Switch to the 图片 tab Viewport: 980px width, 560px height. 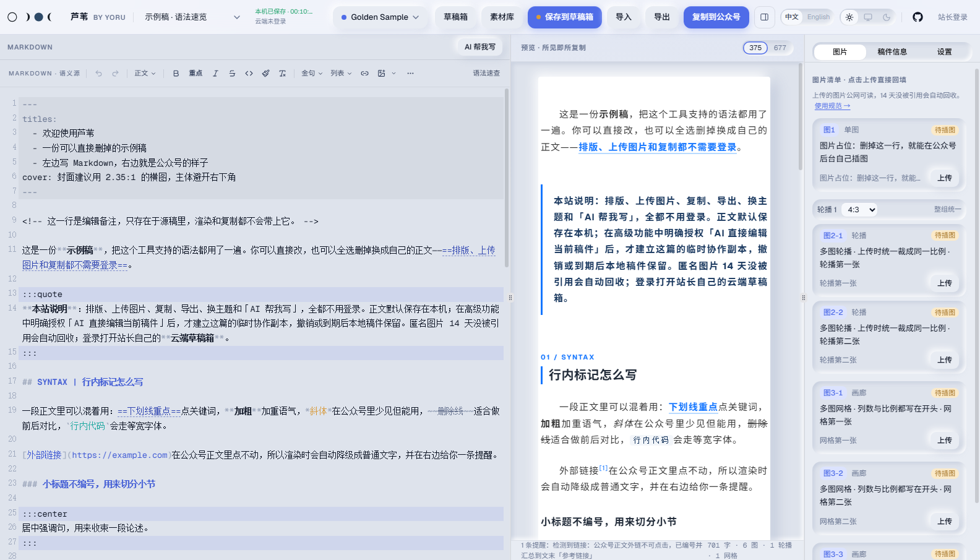tap(840, 52)
